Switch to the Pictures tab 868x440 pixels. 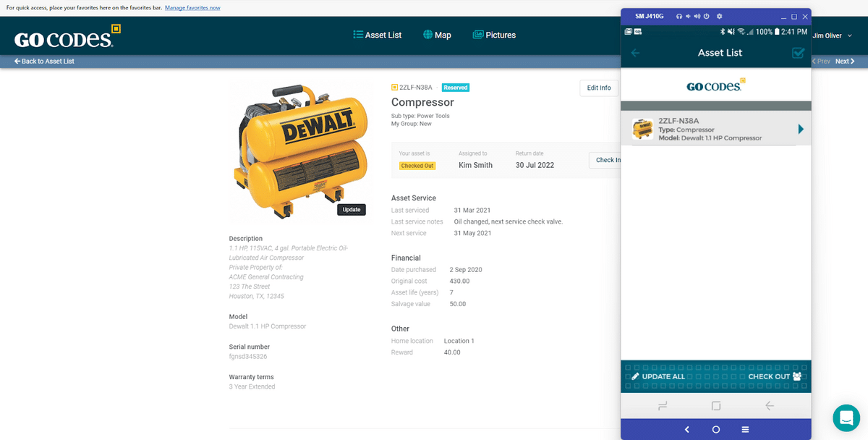[494, 35]
